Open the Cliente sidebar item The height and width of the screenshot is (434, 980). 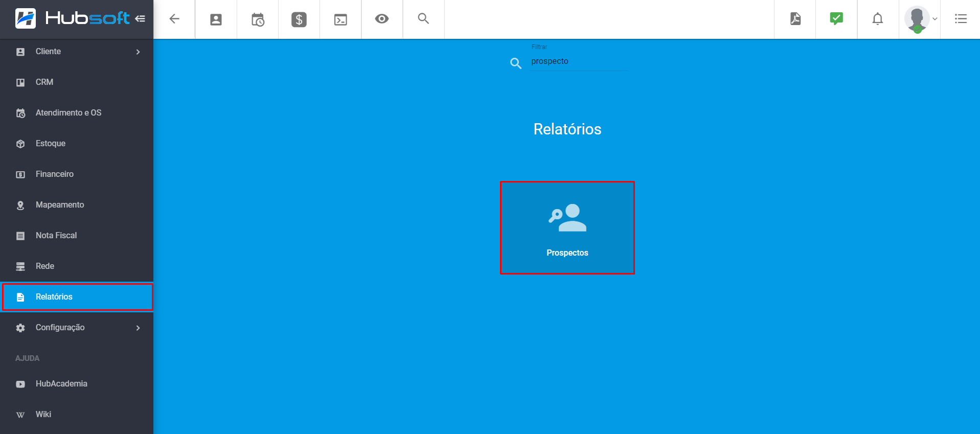click(77, 52)
